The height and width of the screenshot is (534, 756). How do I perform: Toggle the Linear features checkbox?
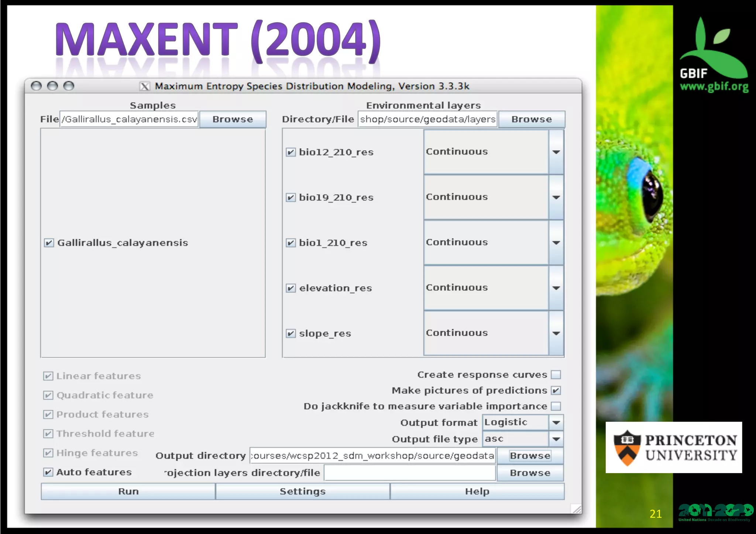[48, 376]
